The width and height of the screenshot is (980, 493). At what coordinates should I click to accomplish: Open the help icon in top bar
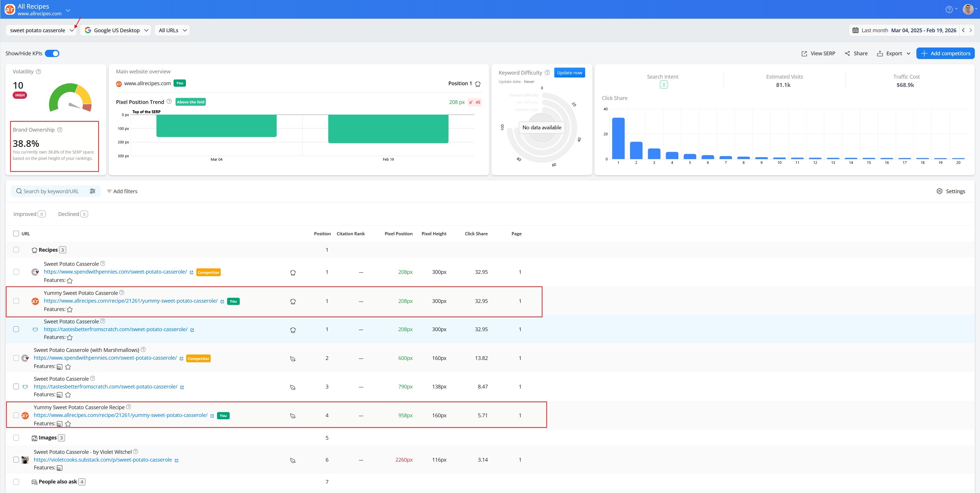click(949, 10)
